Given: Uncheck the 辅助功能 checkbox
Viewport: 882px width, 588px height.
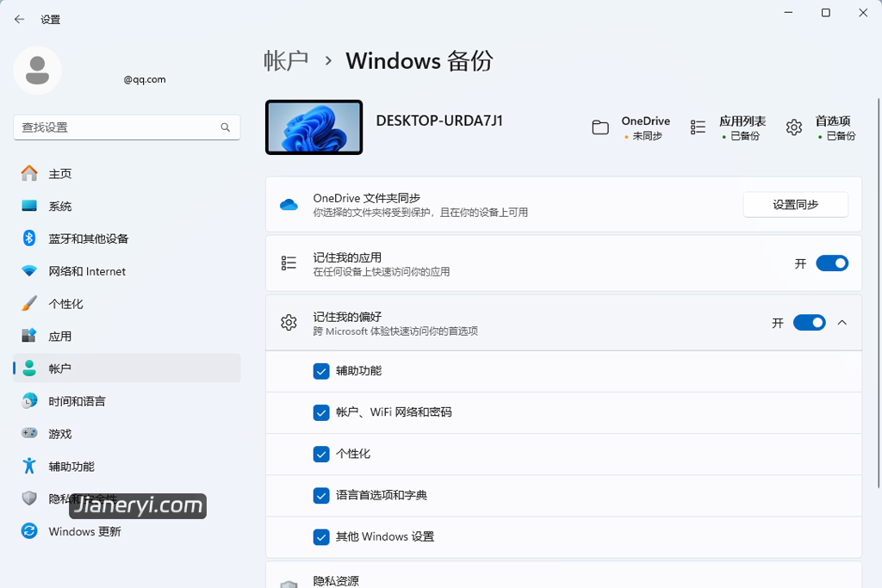Looking at the screenshot, I should [x=321, y=371].
